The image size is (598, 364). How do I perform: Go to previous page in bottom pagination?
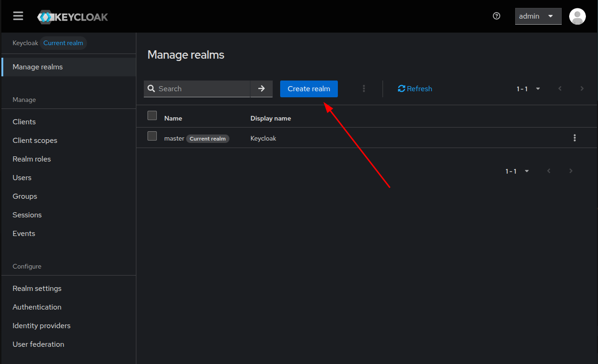click(x=549, y=171)
